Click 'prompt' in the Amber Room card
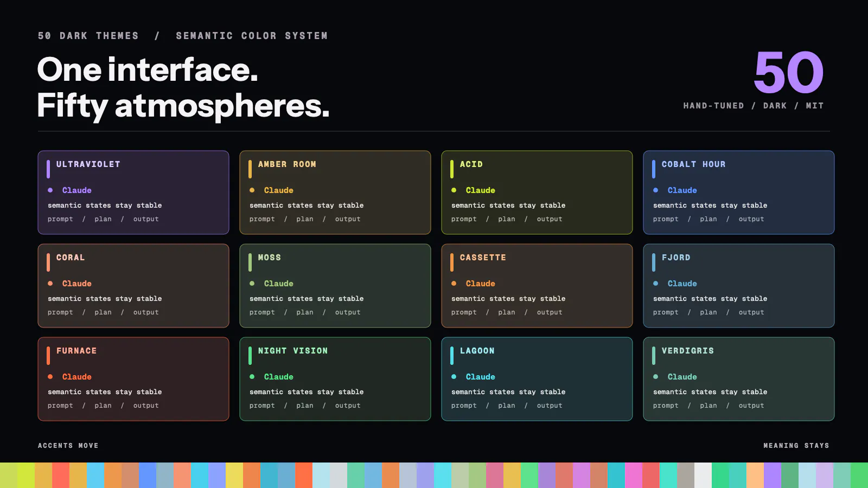 pyautogui.click(x=262, y=219)
